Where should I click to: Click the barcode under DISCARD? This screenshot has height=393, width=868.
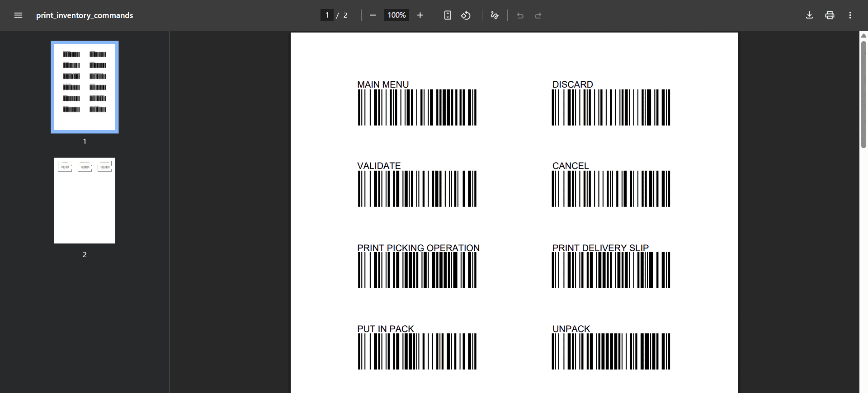pos(611,108)
